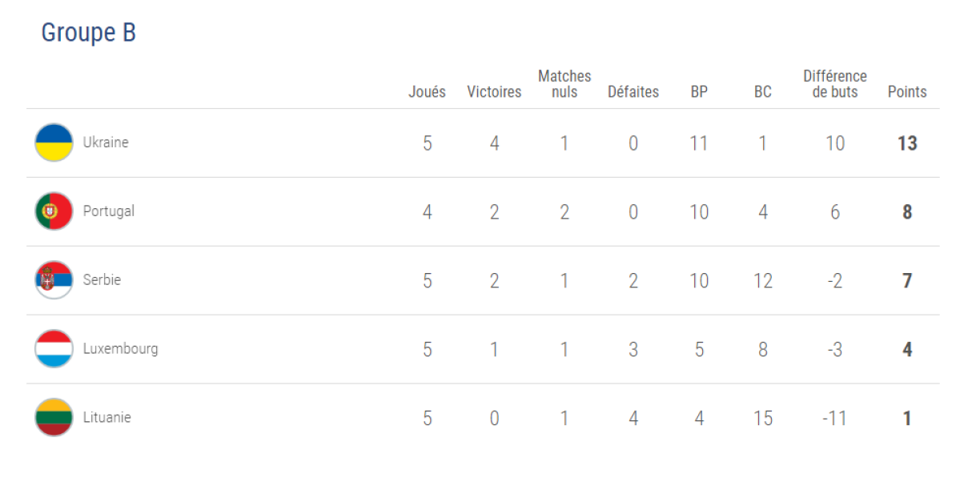Open the Ukraine team link

click(106, 143)
